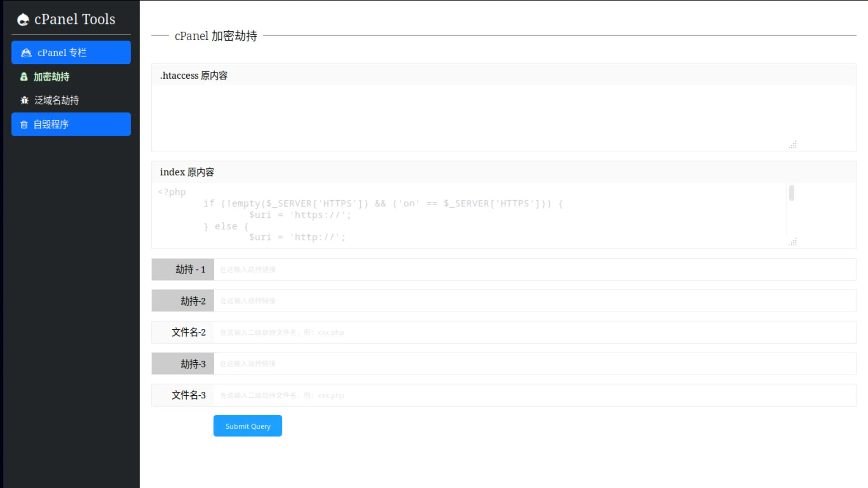868x488 pixels.
Task: Focus the 劫持-3 input box
Action: [407, 363]
